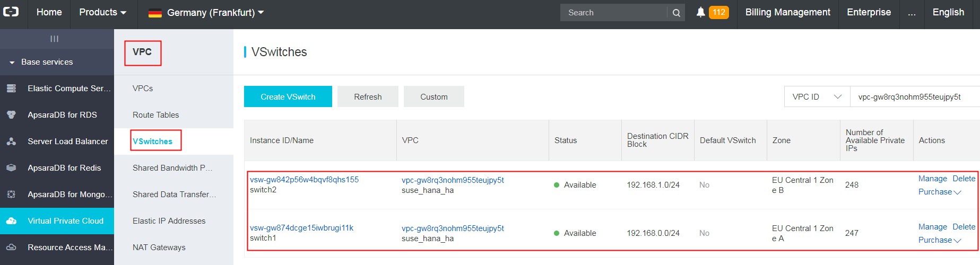Click the search magnifier icon

tap(676, 13)
